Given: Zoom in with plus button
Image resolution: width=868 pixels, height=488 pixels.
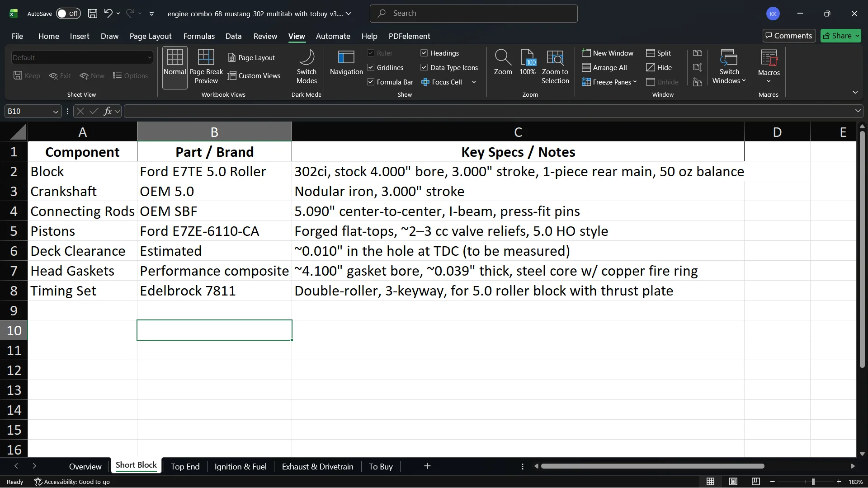Looking at the screenshot, I should tap(839, 482).
